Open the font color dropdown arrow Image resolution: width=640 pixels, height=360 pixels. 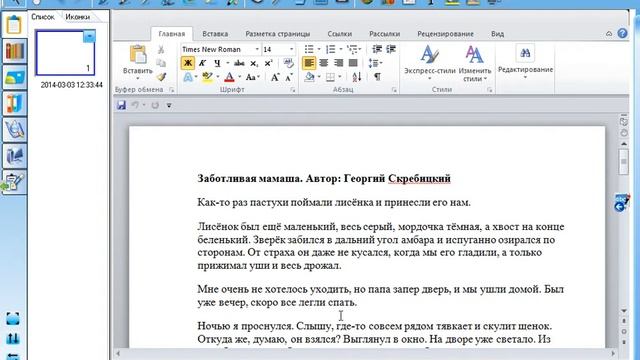point(239,77)
